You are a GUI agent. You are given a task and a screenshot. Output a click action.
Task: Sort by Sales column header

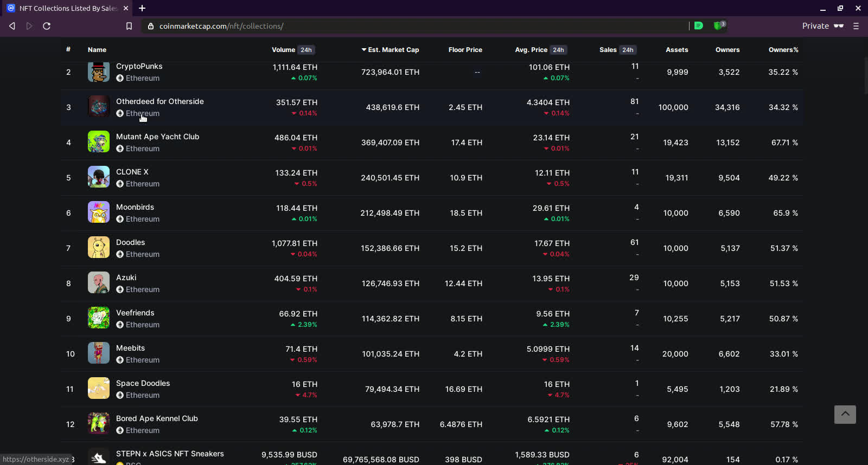[608, 50]
